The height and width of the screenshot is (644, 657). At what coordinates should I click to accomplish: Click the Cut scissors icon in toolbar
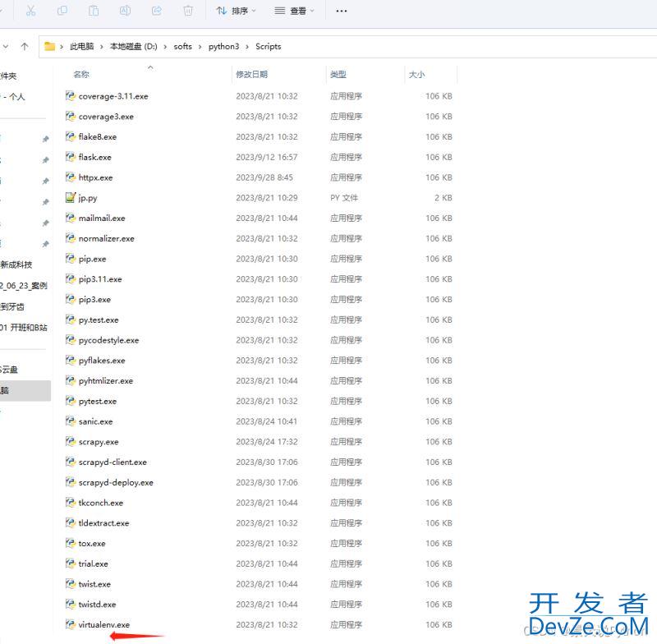pos(30,11)
